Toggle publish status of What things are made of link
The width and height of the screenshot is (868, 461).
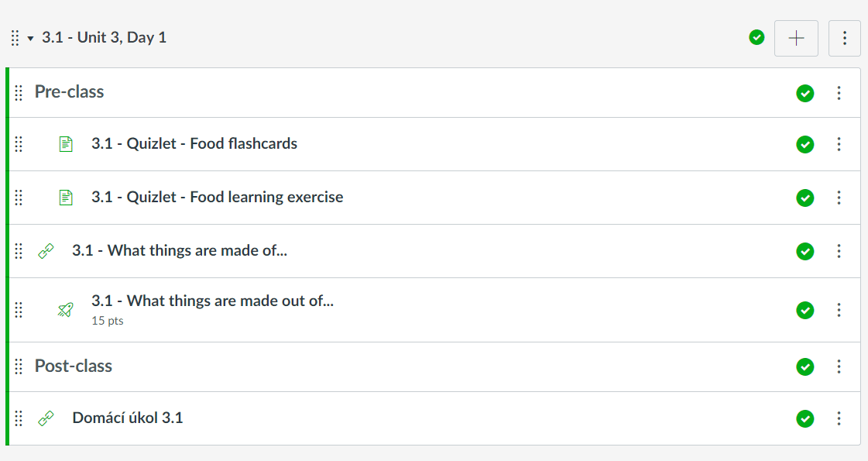[x=805, y=251]
